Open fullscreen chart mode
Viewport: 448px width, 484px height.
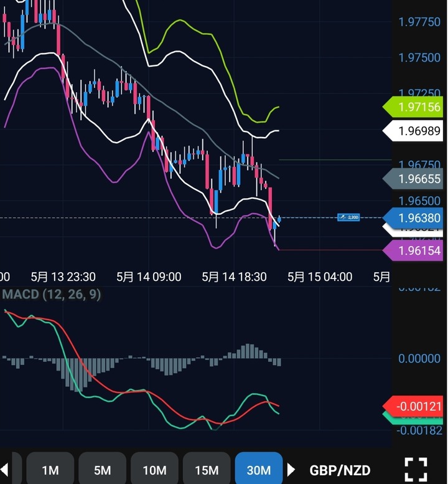pos(416,470)
